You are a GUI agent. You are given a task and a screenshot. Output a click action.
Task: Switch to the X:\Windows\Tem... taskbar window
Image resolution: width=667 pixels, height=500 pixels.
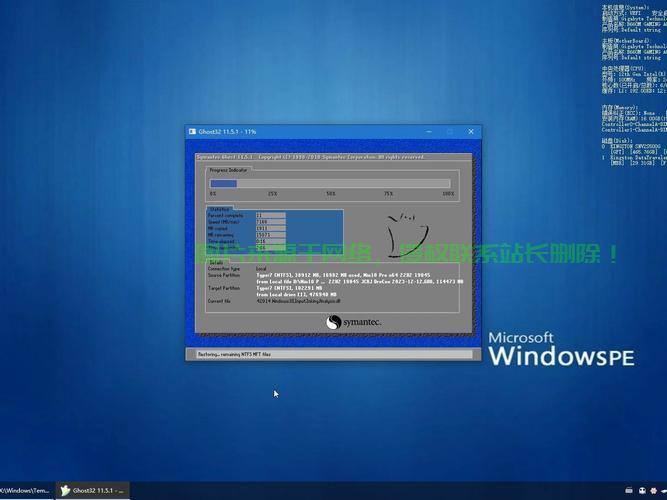(26, 491)
